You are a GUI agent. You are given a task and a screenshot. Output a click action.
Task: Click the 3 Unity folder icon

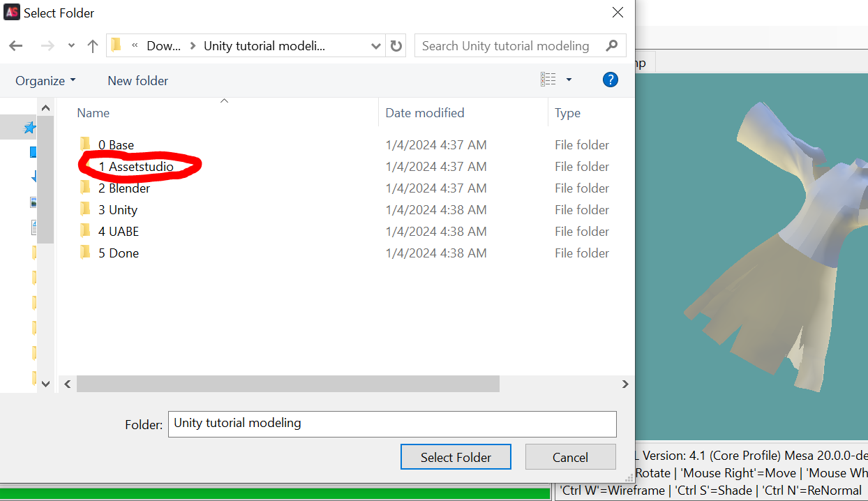click(85, 209)
